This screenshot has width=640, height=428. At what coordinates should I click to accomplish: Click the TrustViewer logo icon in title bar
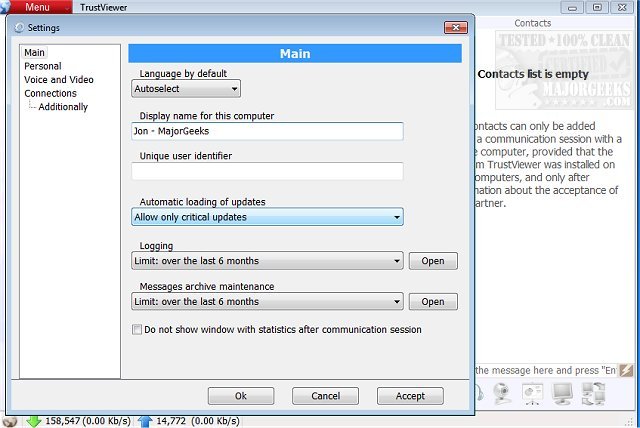coord(4,7)
